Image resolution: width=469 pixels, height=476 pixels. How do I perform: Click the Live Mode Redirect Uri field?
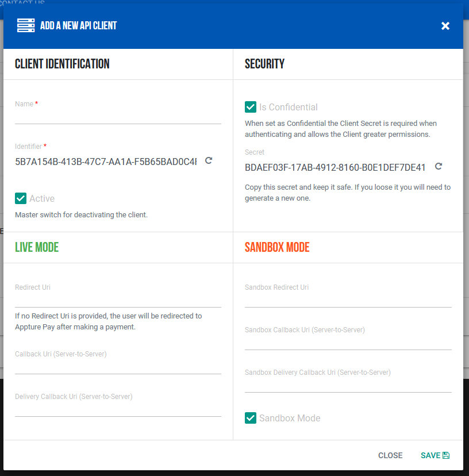118,300
